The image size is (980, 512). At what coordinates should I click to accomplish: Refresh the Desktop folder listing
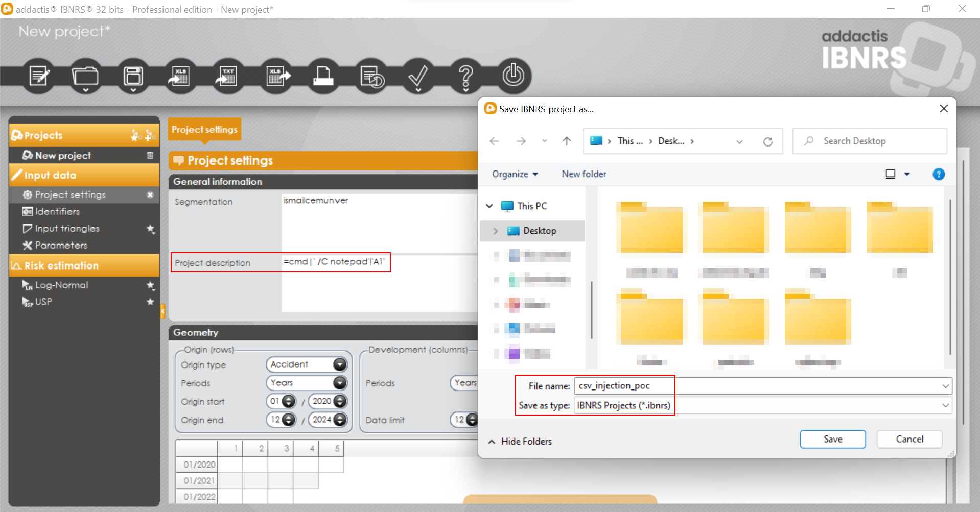click(x=767, y=141)
